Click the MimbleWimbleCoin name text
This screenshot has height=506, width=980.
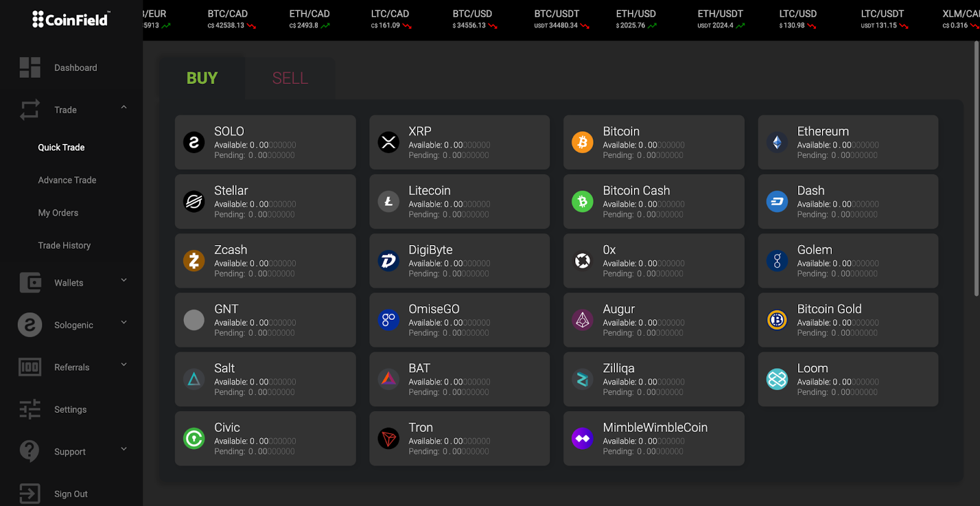click(x=655, y=428)
